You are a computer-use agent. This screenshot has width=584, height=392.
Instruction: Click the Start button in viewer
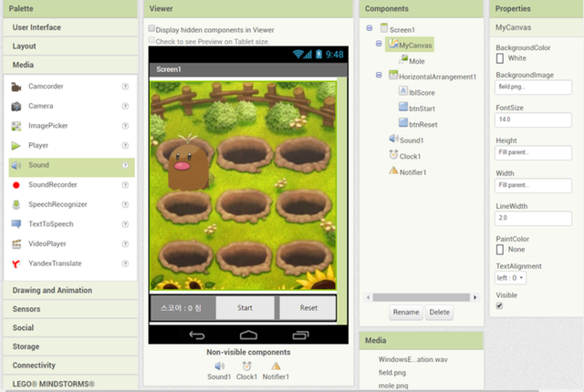coord(245,308)
